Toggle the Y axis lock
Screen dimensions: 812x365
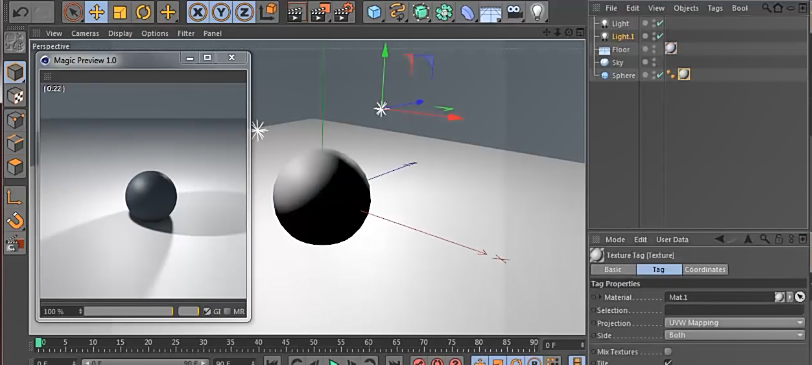coord(221,12)
